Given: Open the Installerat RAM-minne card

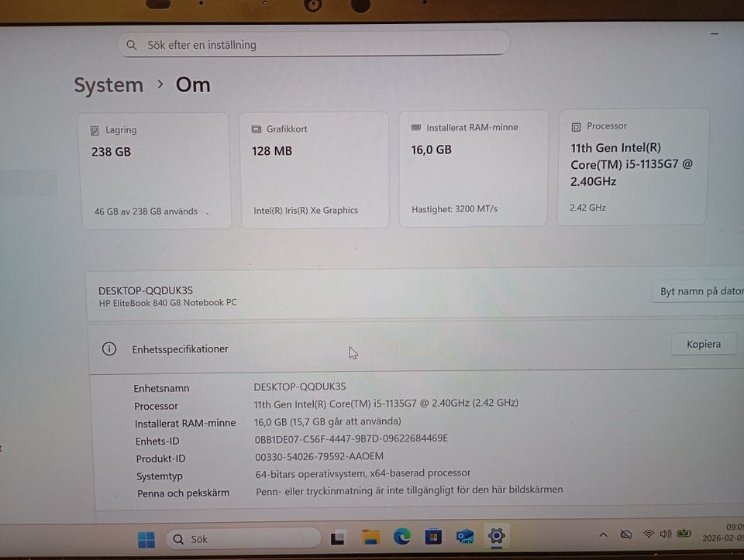Looking at the screenshot, I should point(474,168).
